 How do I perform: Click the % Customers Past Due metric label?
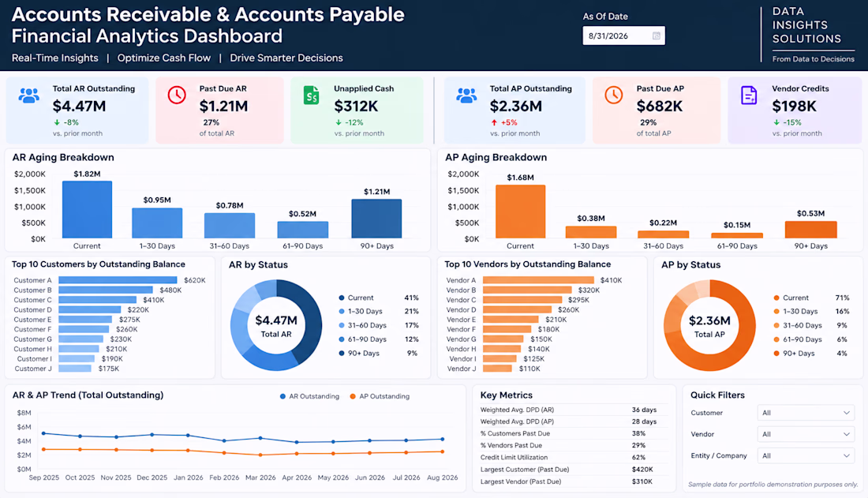pyautogui.click(x=514, y=434)
